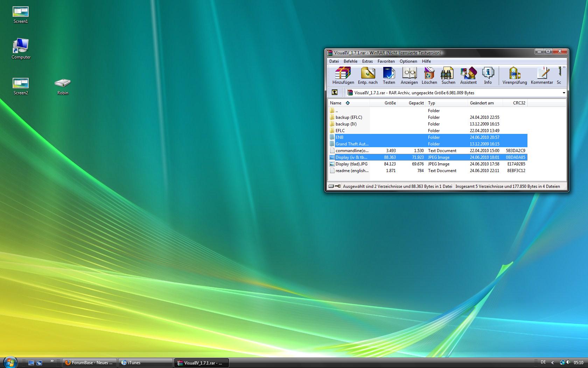
Task: Open the archive path dropdown arrow
Action: point(564,93)
